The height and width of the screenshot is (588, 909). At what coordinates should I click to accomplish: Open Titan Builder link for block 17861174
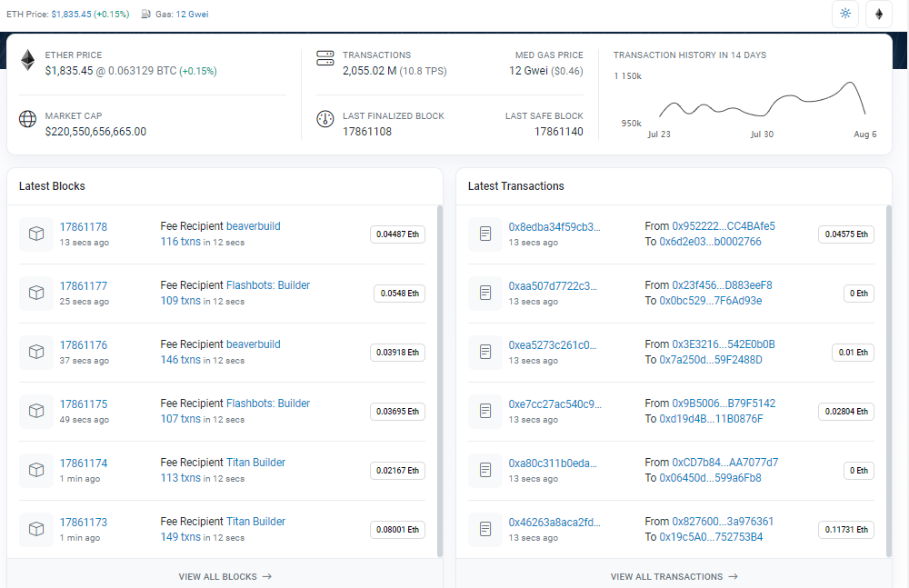coord(255,463)
